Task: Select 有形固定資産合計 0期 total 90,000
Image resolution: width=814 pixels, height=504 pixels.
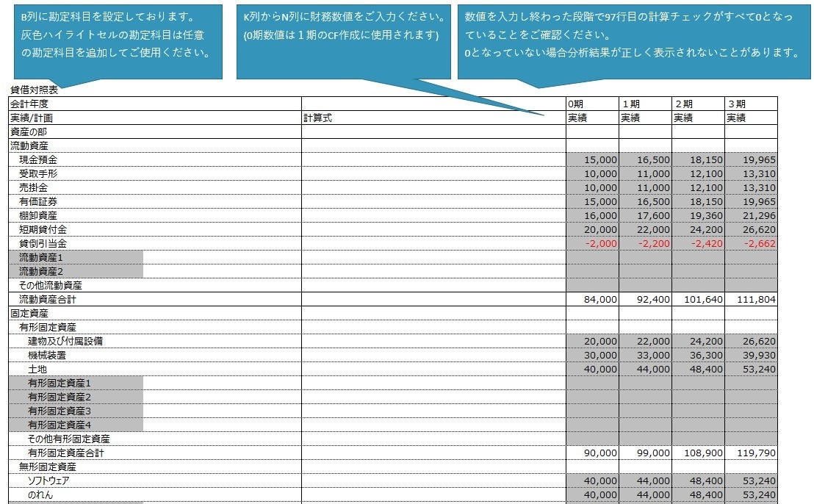Action: click(x=592, y=453)
